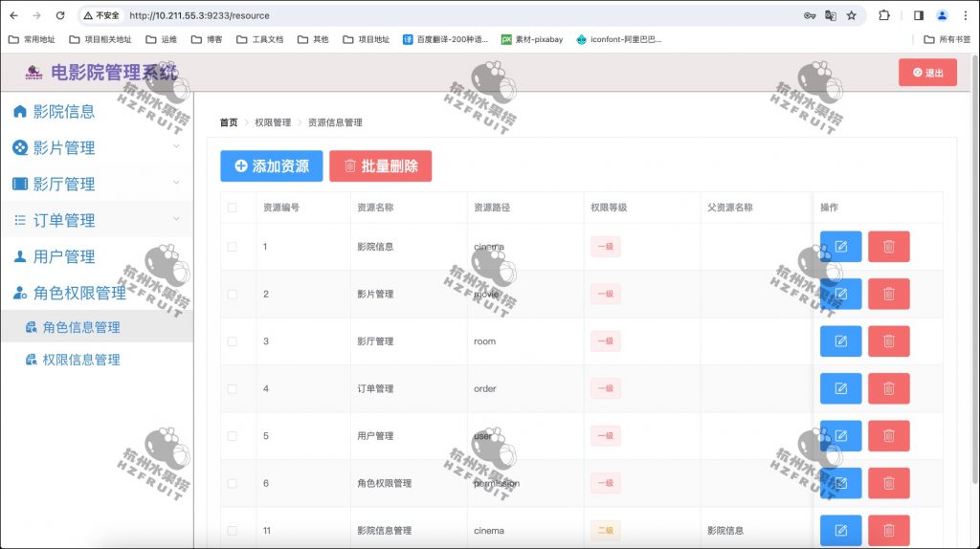Viewport: 980px width, 549px height.
Task: Click the 添加资源 button
Action: pyautogui.click(x=271, y=166)
